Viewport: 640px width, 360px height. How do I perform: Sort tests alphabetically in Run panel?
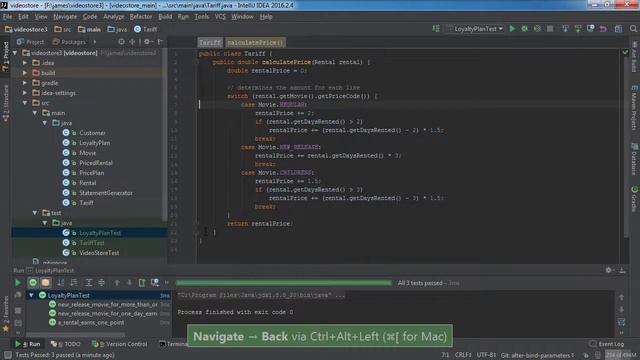click(61, 282)
